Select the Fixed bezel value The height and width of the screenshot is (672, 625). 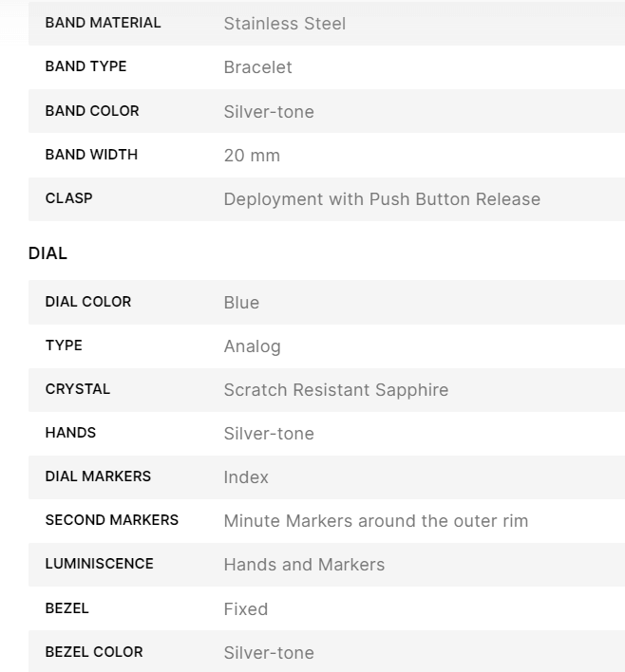click(245, 609)
